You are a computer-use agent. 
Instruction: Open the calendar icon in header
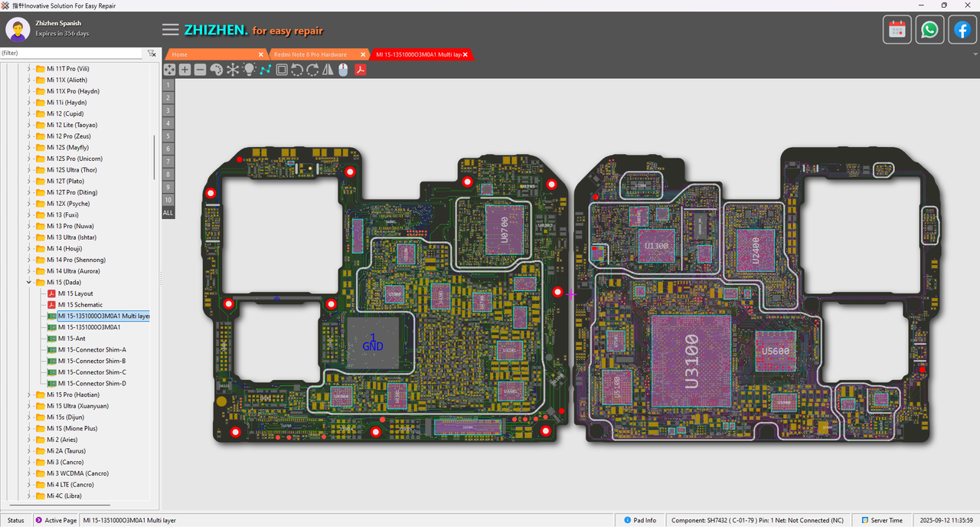[x=897, y=30]
